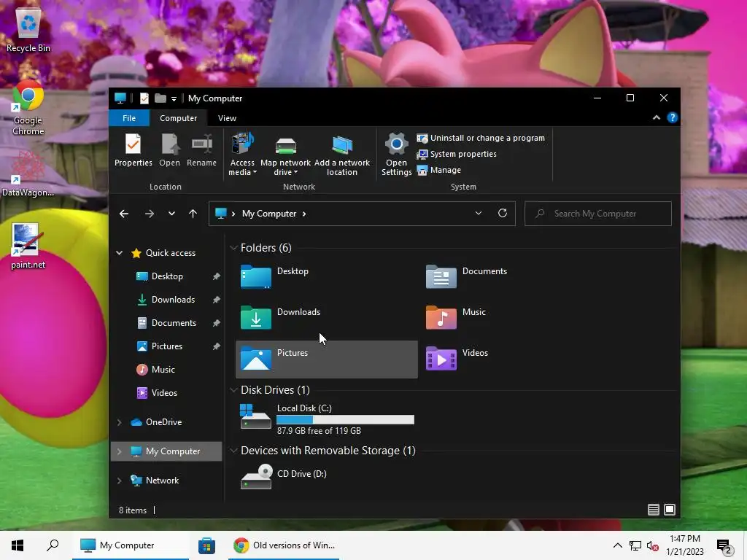Image resolution: width=747 pixels, height=560 pixels.
Task: Go back with the back arrow
Action: 124,214
